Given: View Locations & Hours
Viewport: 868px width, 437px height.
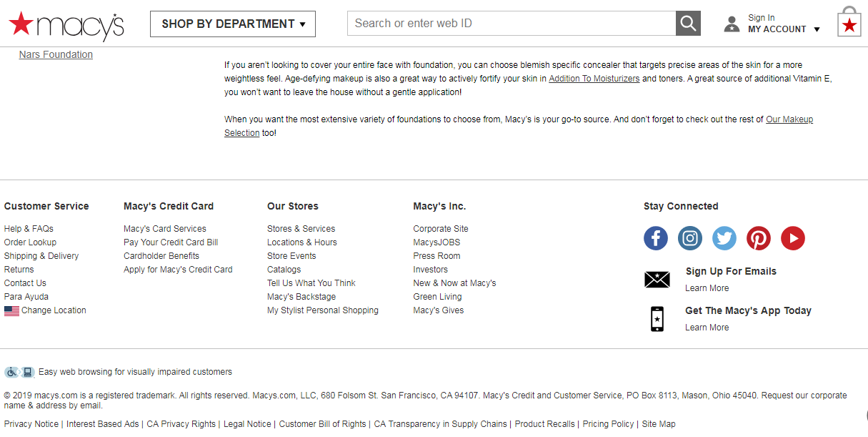Looking at the screenshot, I should 302,242.
